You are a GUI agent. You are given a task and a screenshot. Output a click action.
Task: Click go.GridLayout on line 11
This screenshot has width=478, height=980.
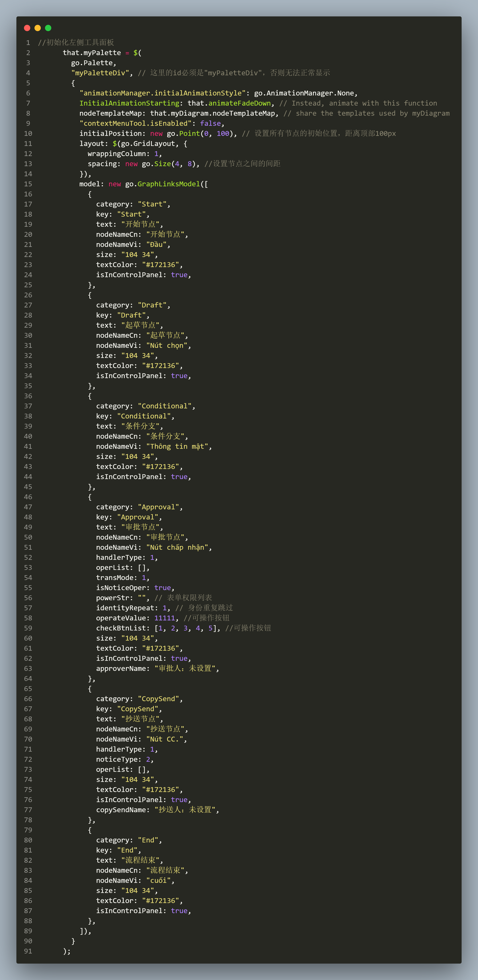click(x=148, y=143)
